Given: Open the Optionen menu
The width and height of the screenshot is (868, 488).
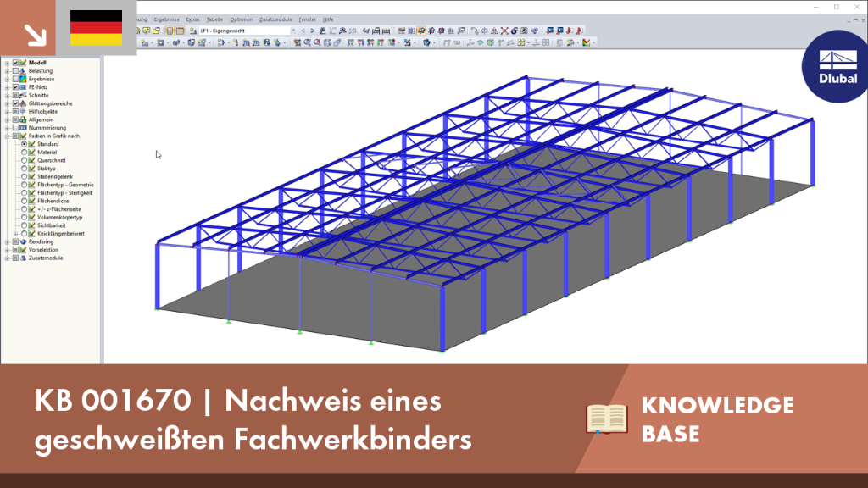Looking at the screenshot, I should 241,19.
